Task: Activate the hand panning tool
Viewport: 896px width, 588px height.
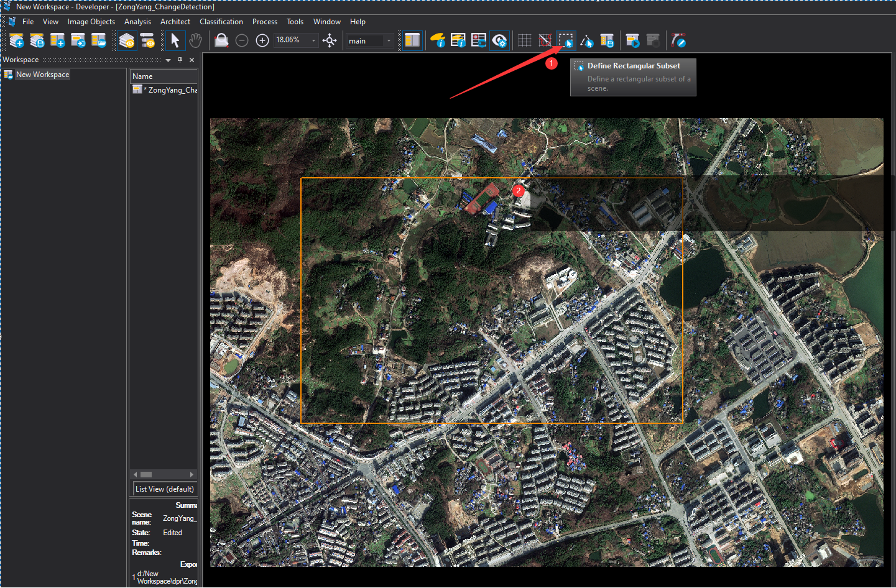Action: 195,41
